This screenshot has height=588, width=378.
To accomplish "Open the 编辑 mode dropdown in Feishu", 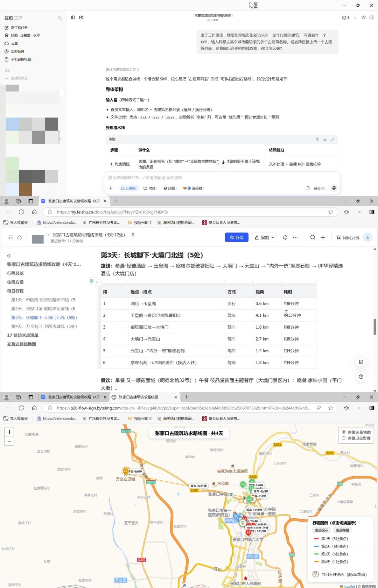I will tap(265, 237).
